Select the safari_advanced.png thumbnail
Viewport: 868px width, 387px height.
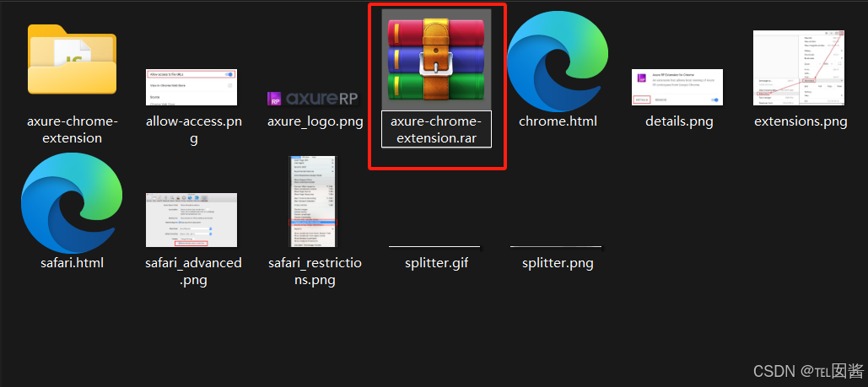191,220
